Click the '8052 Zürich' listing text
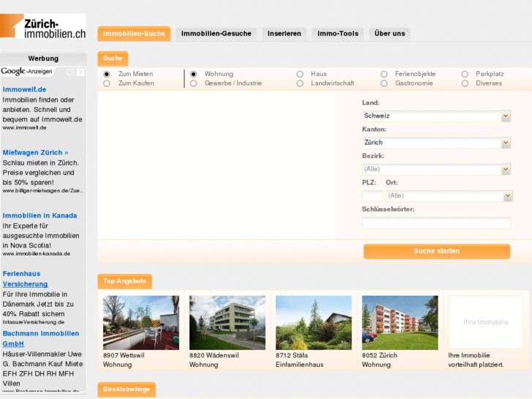 [380, 356]
